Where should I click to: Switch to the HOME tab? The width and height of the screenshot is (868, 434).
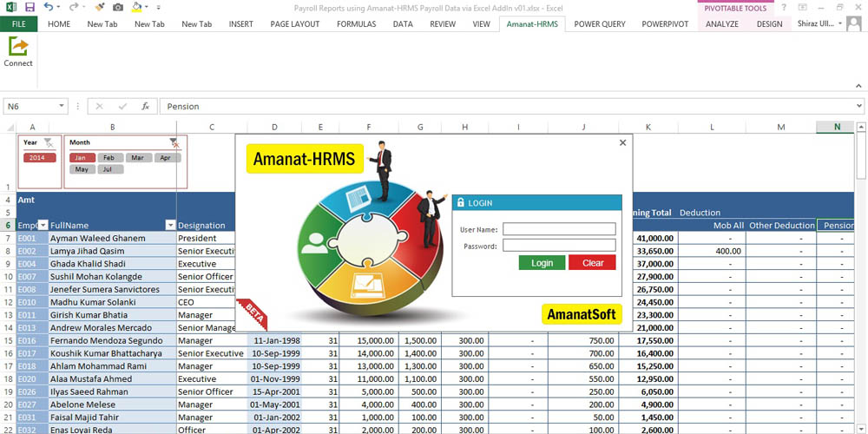pos(59,23)
